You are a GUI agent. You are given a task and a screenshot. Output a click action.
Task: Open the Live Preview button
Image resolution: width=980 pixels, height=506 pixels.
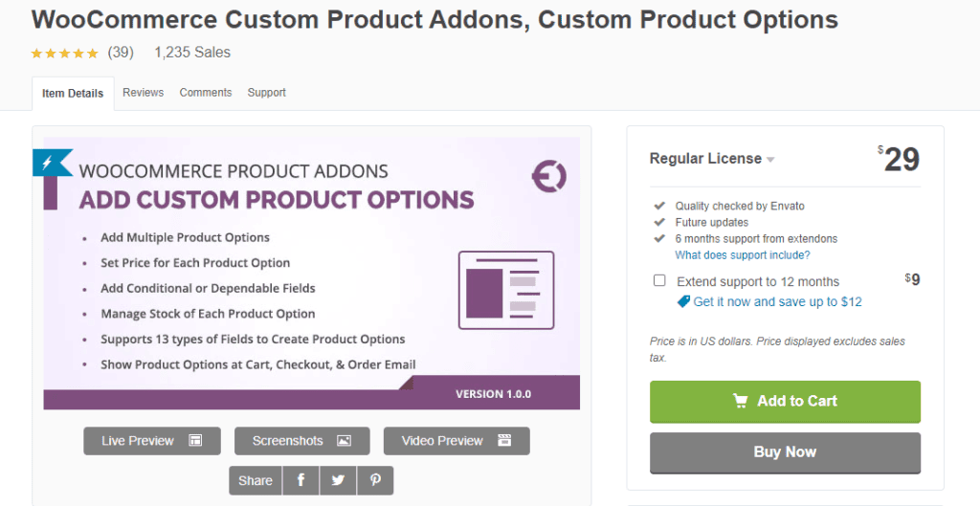tap(152, 441)
